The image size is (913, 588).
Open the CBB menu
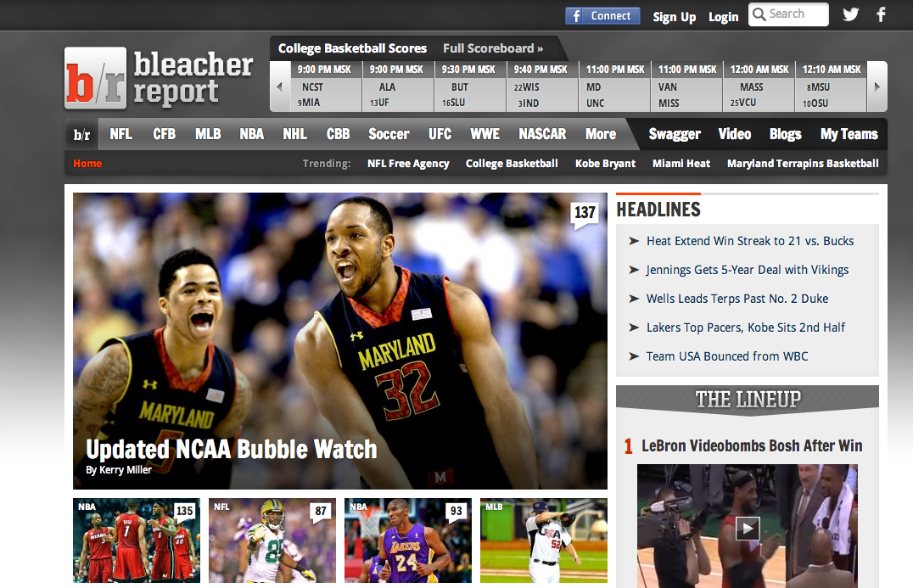(339, 134)
